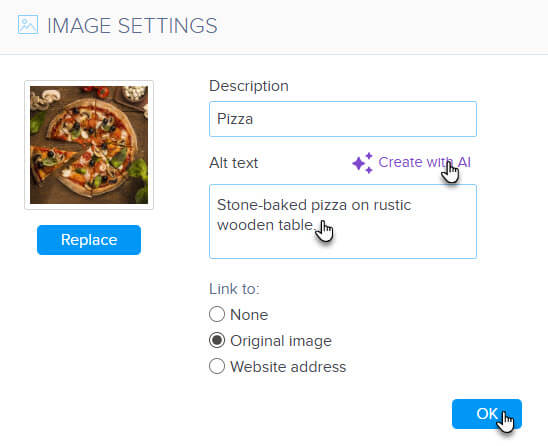Confirm settings with the OK button

click(x=486, y=414)
